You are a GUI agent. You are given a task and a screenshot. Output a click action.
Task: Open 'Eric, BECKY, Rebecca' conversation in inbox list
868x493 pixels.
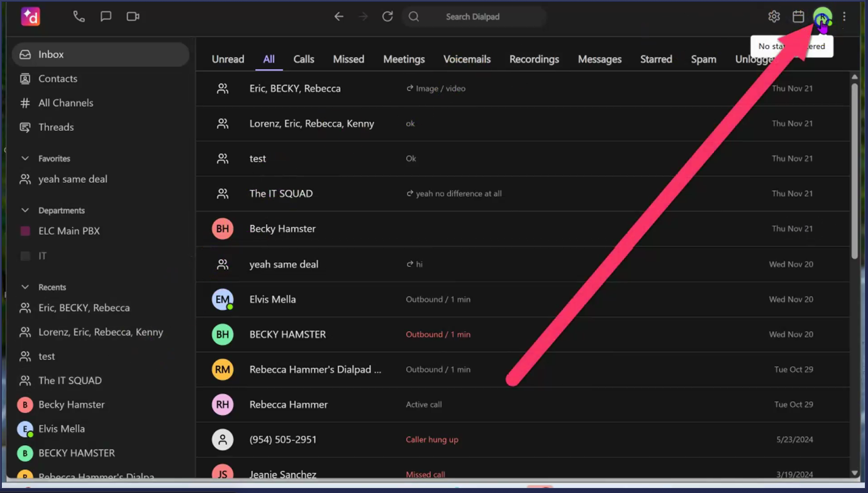(x=523, y=89)
